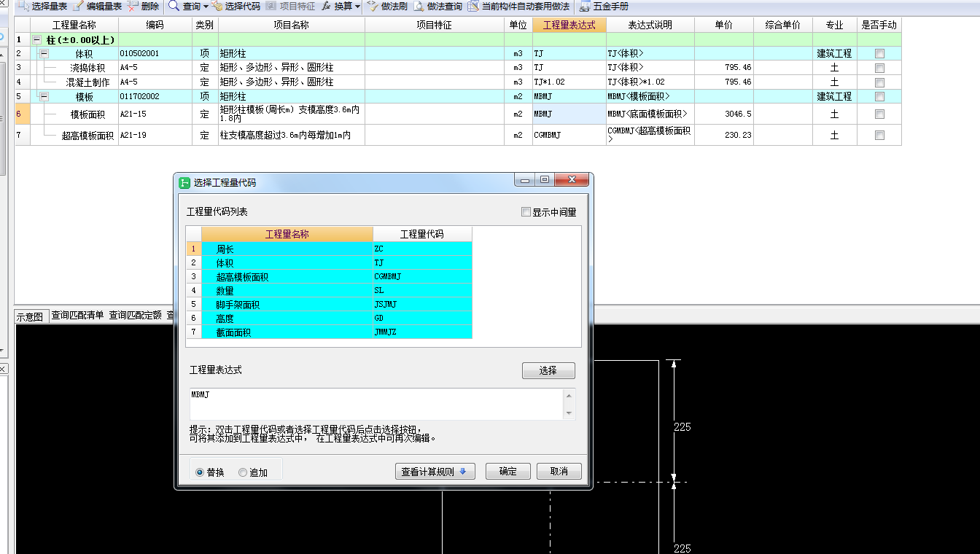Click the 换算 toolbar button

[337, 7]
